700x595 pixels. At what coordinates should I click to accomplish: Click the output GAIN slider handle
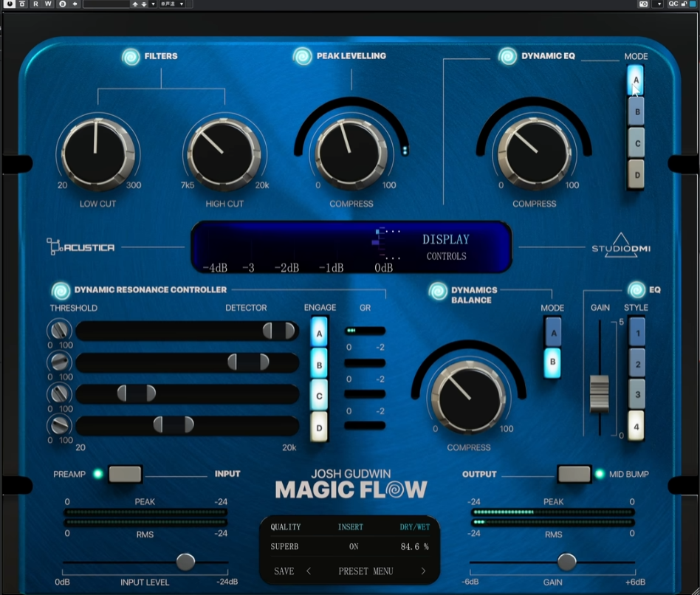pyautogui.click(x=567, y=562)
